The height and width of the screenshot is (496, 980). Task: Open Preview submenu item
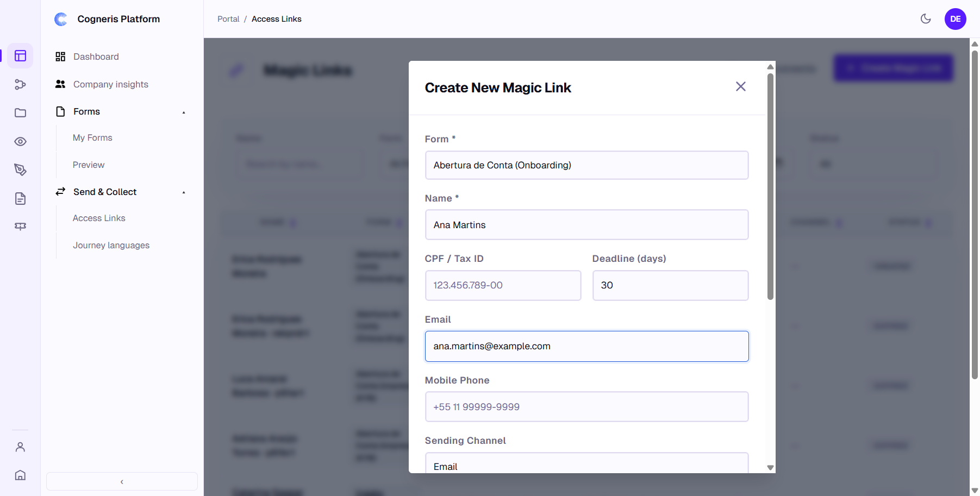89,165
